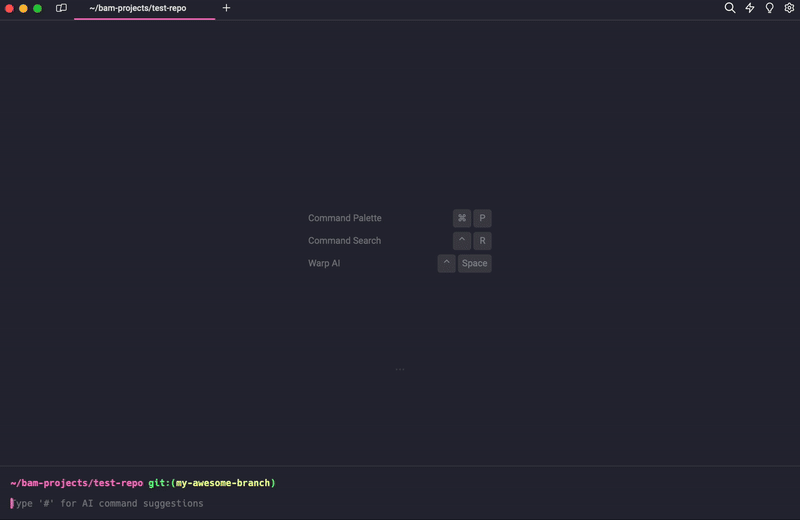Screen dimensions: 800x520
Task: Click the command key cap for Command Palette
Action: (x=462, y=218)
